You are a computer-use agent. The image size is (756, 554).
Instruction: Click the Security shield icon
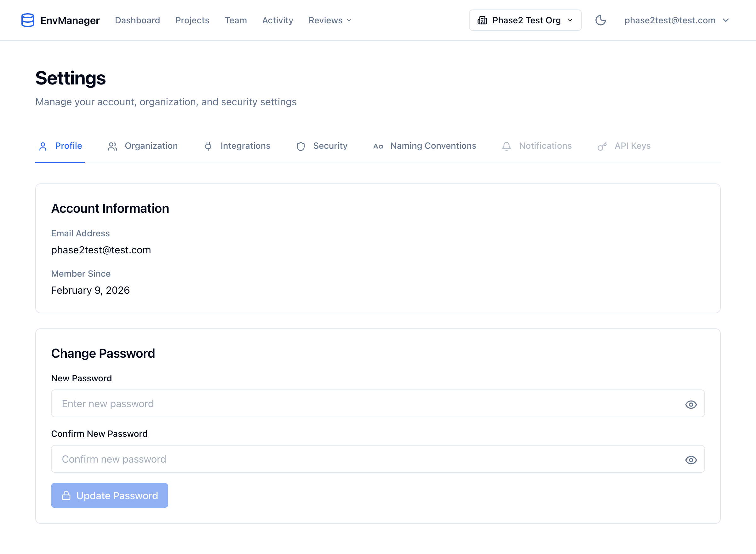[x=301, y=146]
